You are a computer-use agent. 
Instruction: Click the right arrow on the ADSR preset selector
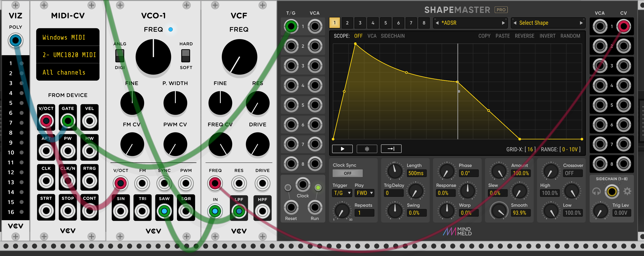(x=503, y=23)
